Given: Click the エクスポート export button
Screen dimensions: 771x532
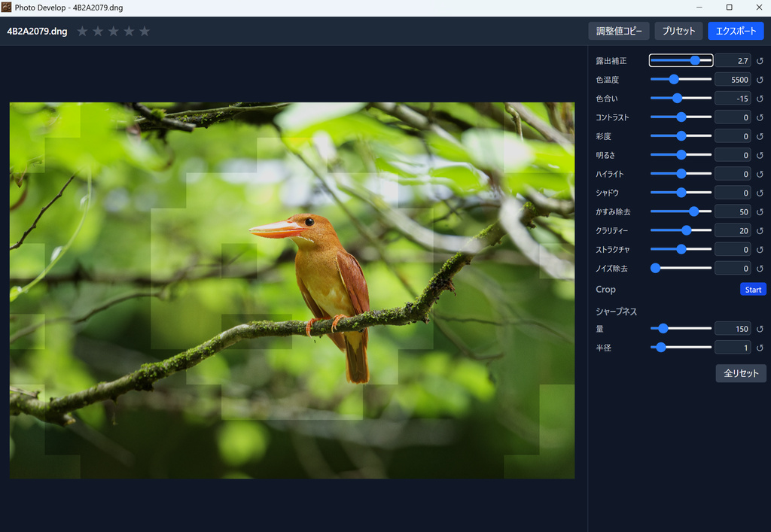Looking at the screenshot, I should click(736, 31).
